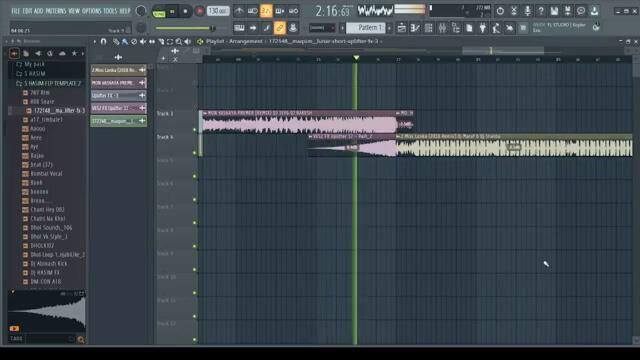Select WSZ FX Uplifter 11 in picker
The height and width of the screenshot is (360, 640).
click(118, 108)
